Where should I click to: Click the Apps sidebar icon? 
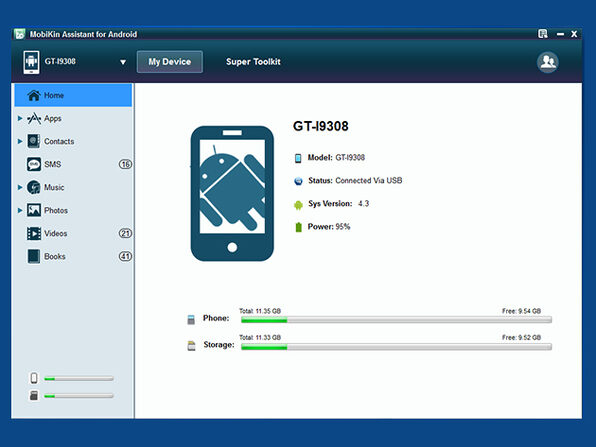34,119
